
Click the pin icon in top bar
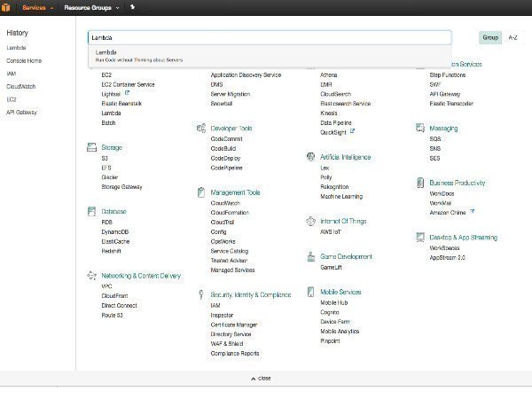click(x=132, y=6)
